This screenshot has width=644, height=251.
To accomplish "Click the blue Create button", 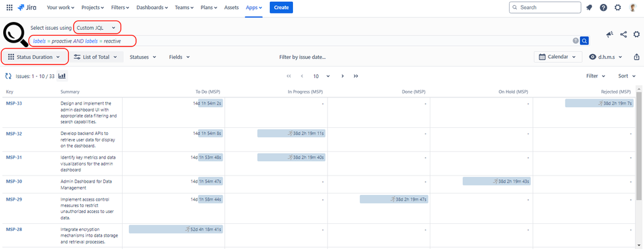I will pos(281,7).
